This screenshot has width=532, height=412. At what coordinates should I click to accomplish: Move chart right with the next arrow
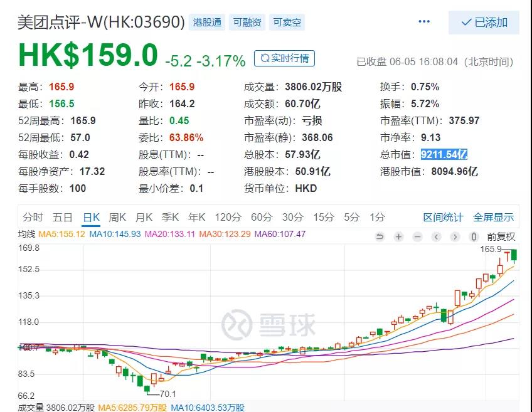(455, 236)
